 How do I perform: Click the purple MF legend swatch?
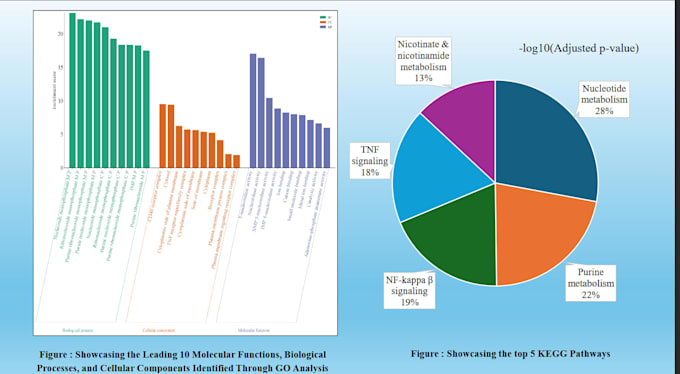pyautogui.click(x=323, y=27)
